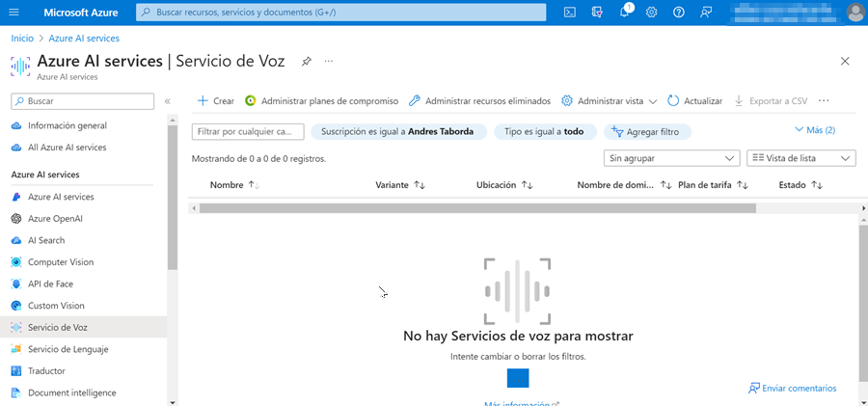Click the table scrollbar right arrow
The width and height of the screenshot is (868, 406).
pos(864,208)
